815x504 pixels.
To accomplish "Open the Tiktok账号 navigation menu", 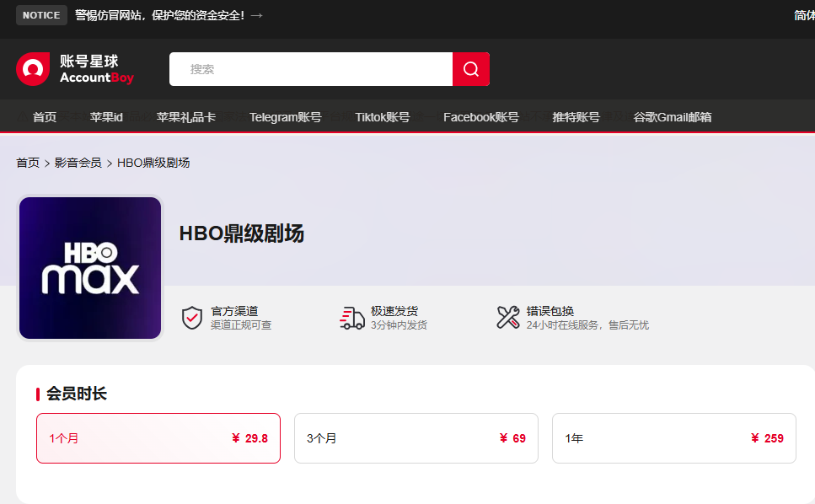I will (x=383, y=118).
